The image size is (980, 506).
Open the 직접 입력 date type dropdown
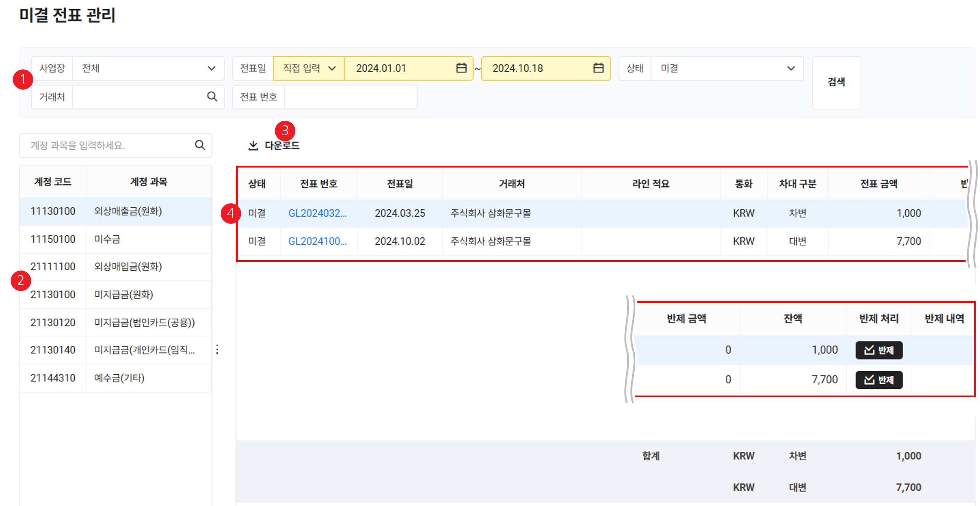click(309, 68)
